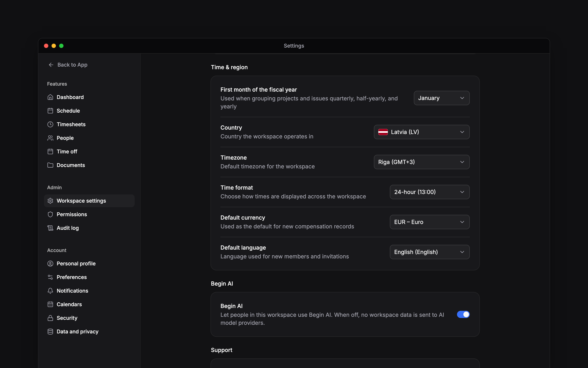Screen dimensions: 588x368
Task: Click the Schedule calendar icon
Action: tap(50, 111)
